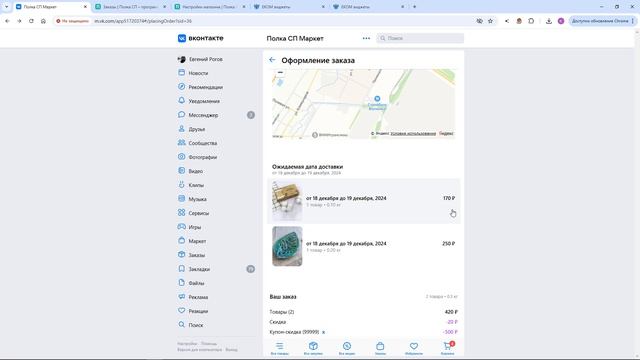Select the 170 ₽ delivery item row
Screen dimensions: 640x360
[x=364, y=201]
